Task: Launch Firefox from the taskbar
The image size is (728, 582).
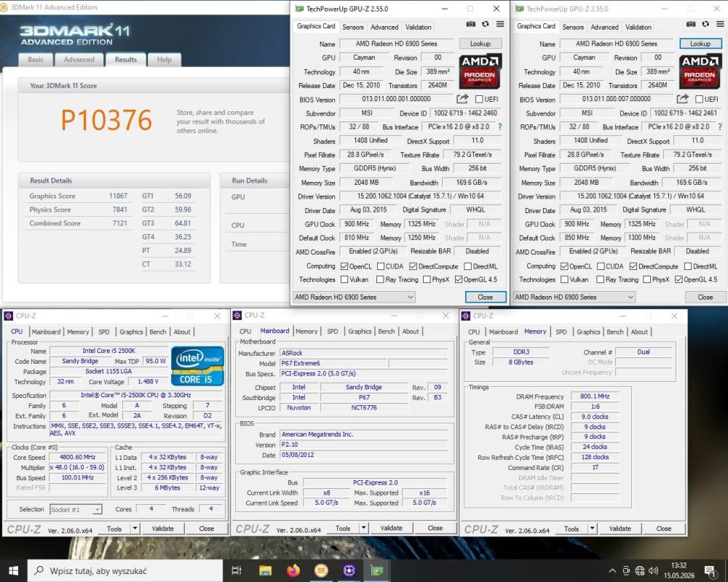Action: tap(293, 570)
